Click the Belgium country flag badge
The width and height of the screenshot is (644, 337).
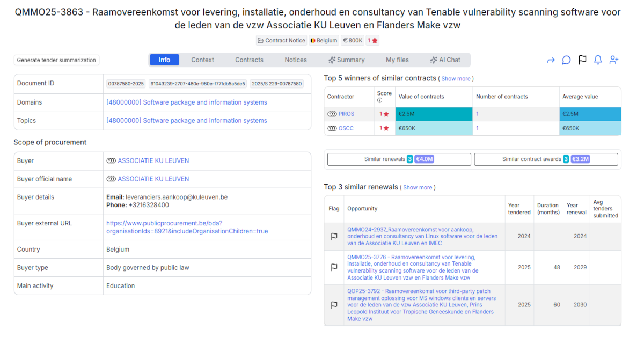(x=324, y=40)
